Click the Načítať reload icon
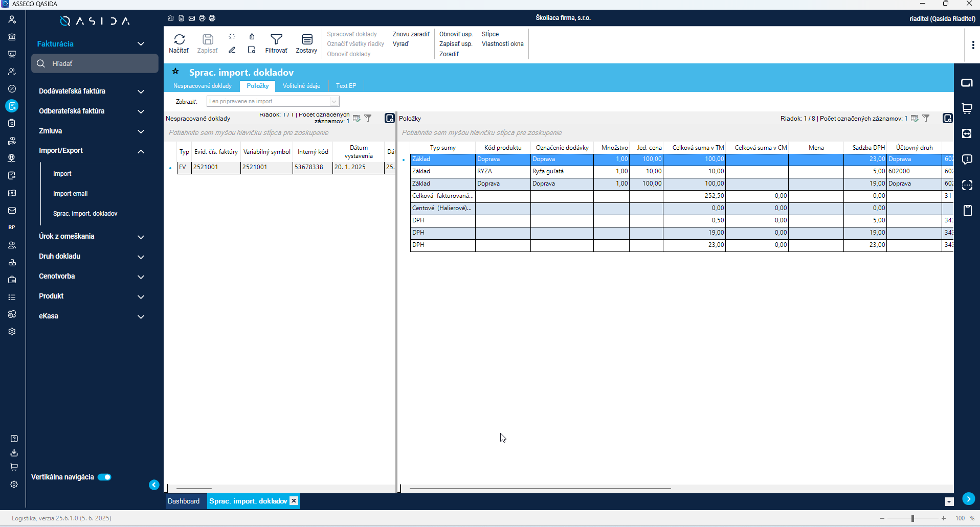980x527 pixels. [x=179, y=39]
